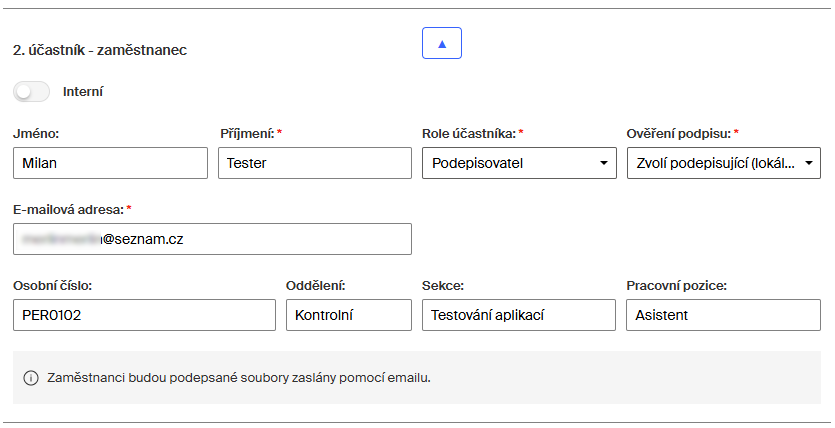Viewport: 835px width, 428px height.
Task: Expand the Ověření podpisu dropdown
Action: (x=724, y=163)
